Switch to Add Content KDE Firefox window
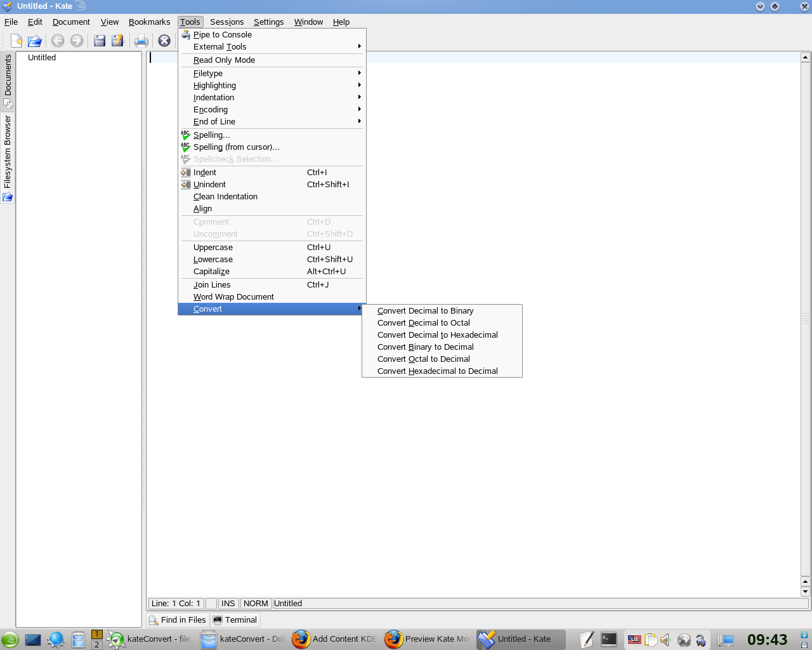 pyautogui.click(x=334, y=639)
